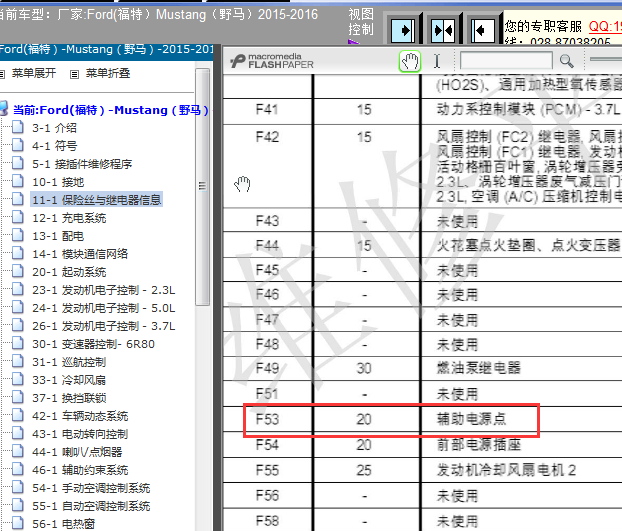Select tree item 11-1 保险丝与继电器信息
Image resolution: width=622 pixels, height=531 pixels.
click(x=96, y=200)
